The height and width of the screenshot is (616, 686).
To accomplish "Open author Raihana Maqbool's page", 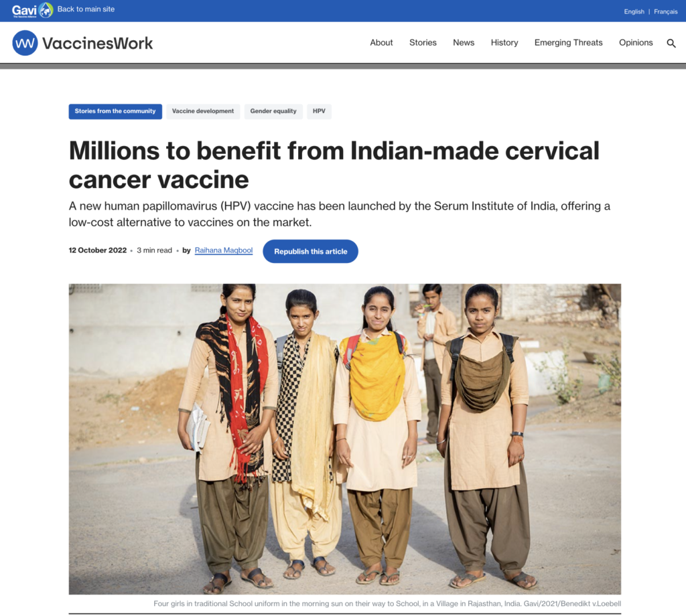I will 224,250.
